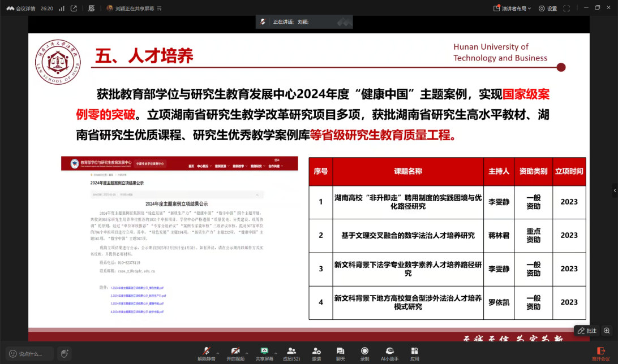Unmute microphone with 解除静音 button

pyautogui.click(x=207, y=353)
